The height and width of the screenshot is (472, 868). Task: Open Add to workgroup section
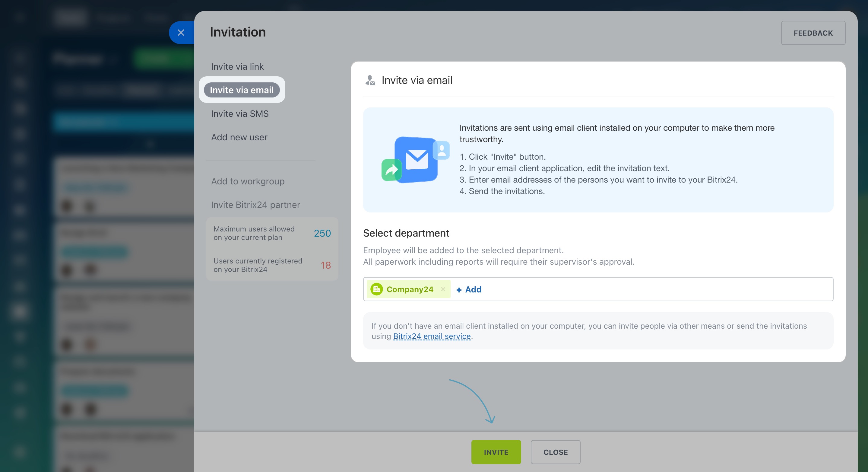[248, 181]
